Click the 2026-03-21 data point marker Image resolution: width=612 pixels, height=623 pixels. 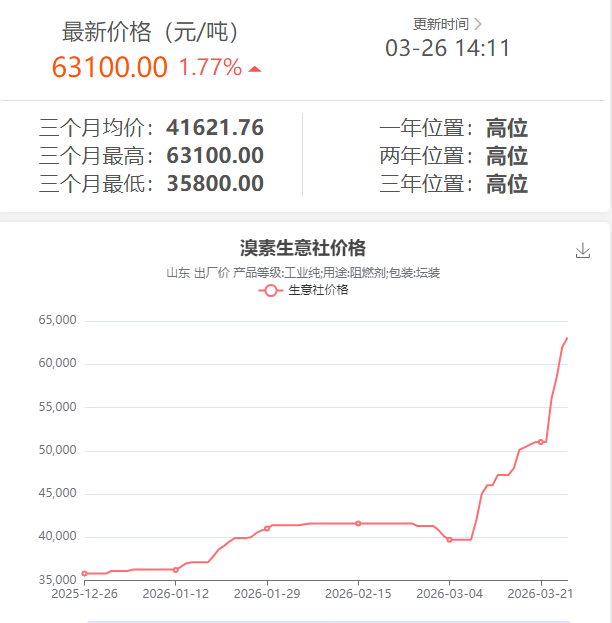coord(541,441)
